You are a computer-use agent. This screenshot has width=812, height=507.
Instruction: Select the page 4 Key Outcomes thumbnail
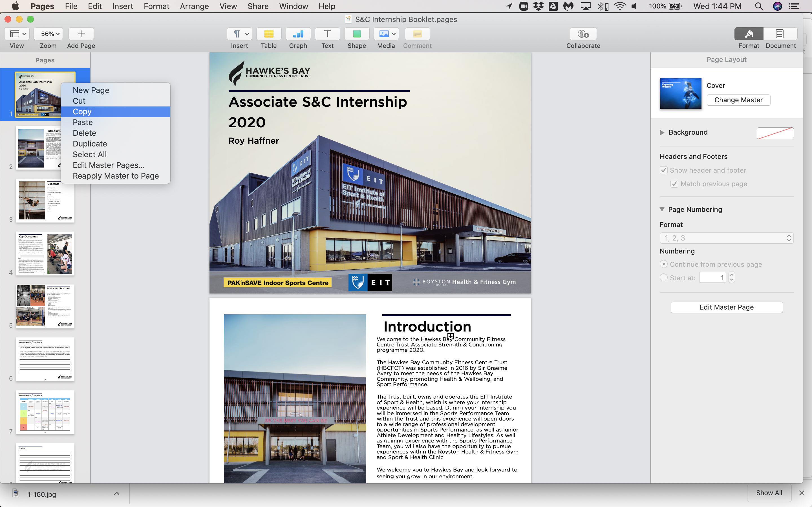[45, 254]
